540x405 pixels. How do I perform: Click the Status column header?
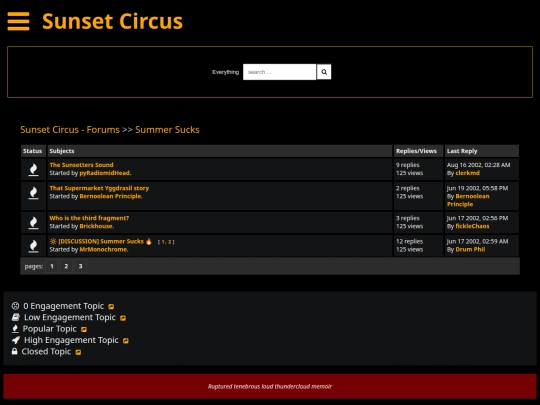pos(33,151)
